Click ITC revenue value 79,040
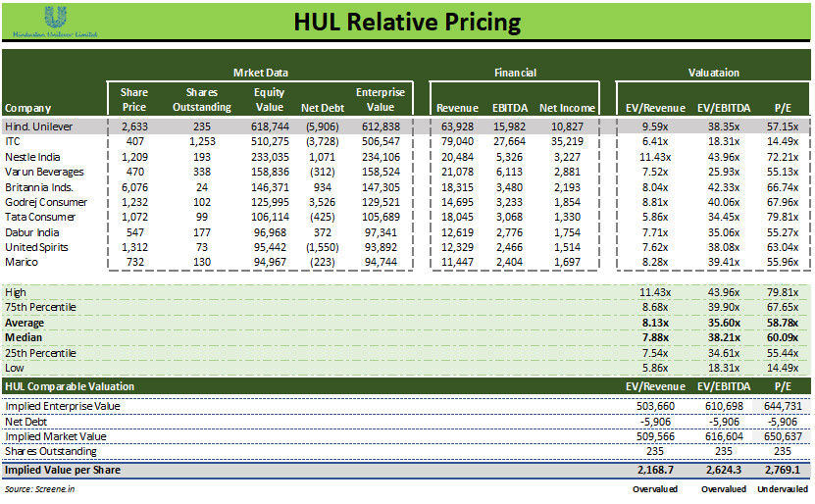Screen dimensions: 815x504 point(457,141)
